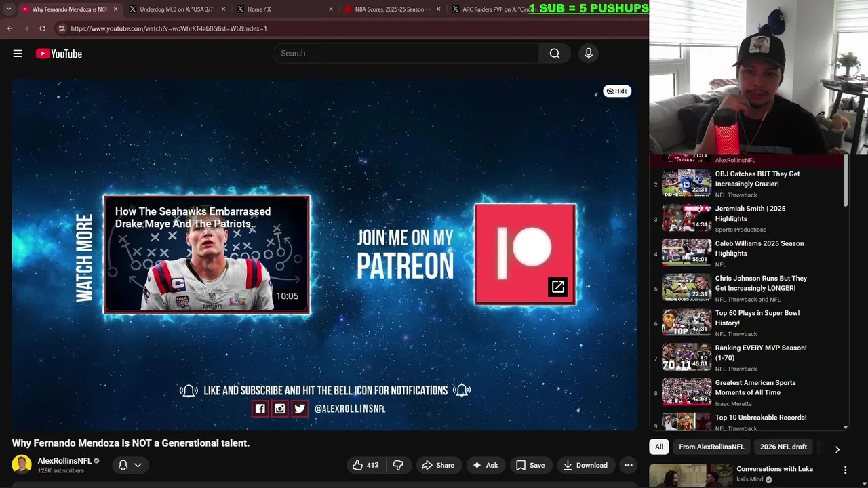Open Patreon external link tile
Screen dimensions: 868x488
pyautogui.click(x=526, y=254)
